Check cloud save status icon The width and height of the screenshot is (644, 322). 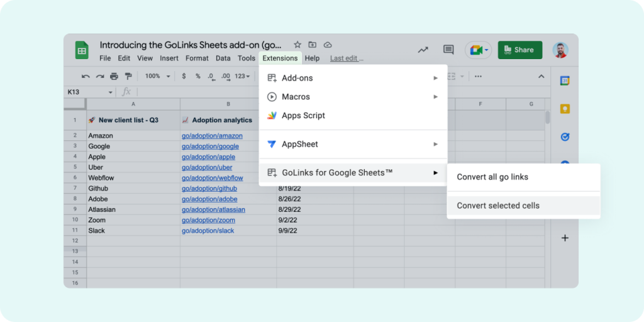327,45
